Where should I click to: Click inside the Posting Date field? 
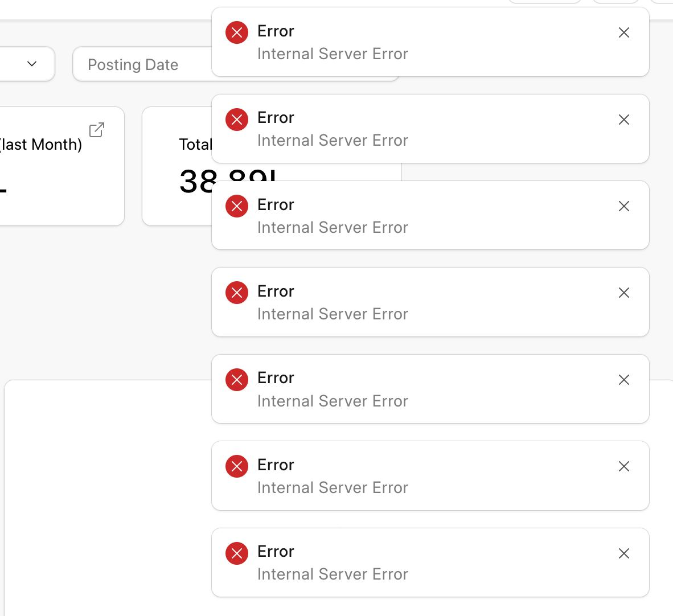click(x=171, y=64)
